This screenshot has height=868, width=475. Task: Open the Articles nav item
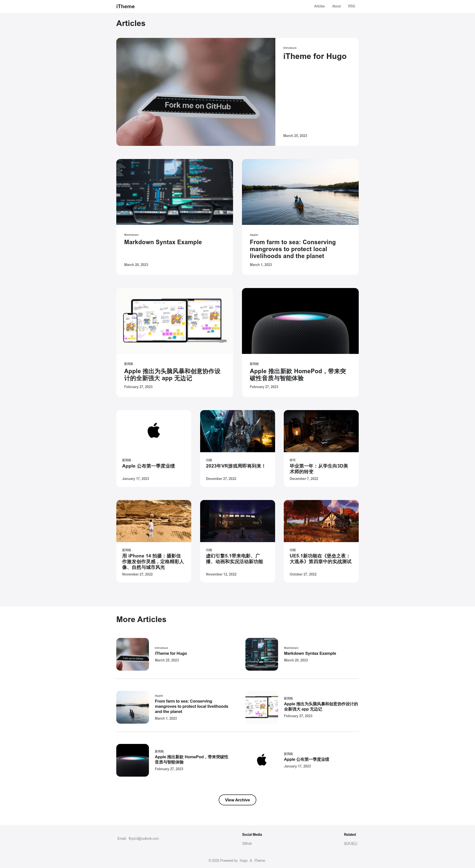(319, 6)
